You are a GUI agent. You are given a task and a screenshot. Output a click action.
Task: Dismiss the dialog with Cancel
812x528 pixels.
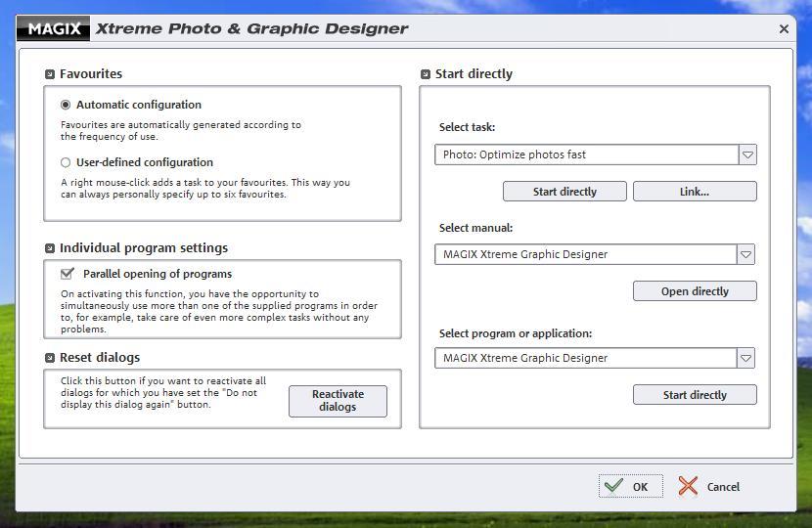(709, 486)
